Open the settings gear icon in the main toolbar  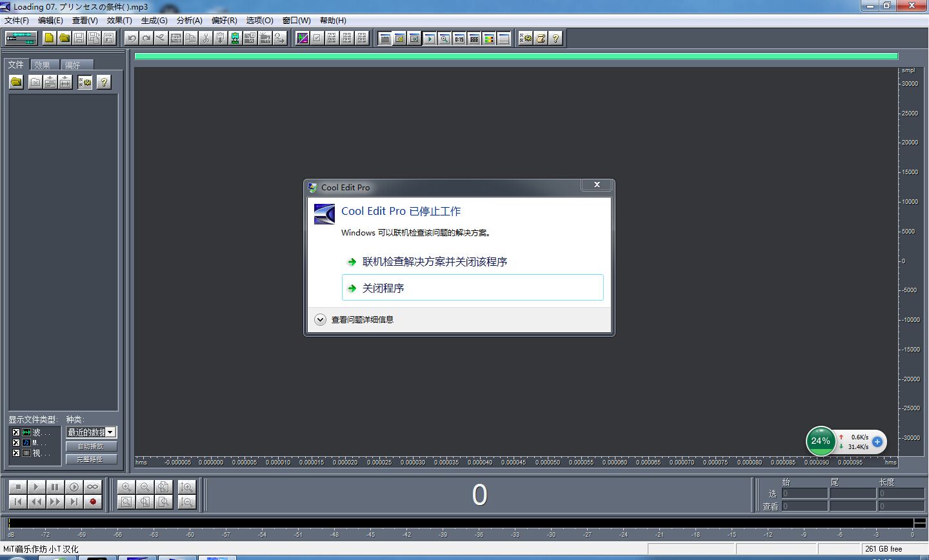click(x=526, y=38)
